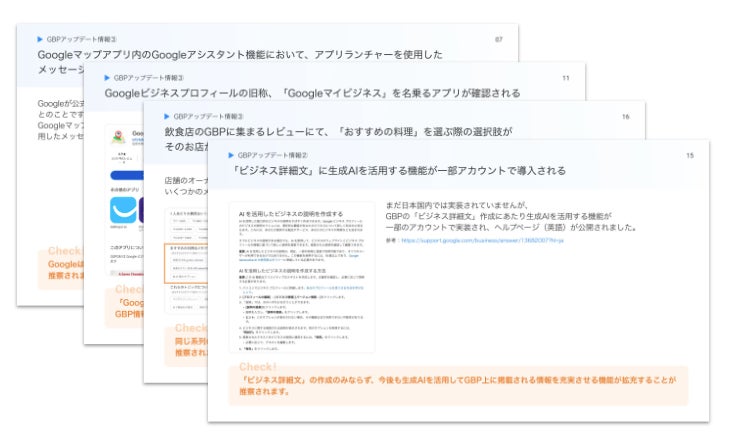Click the blue button in app store screenshot
The height and width of the screenshot is (432, 747).
127,175
